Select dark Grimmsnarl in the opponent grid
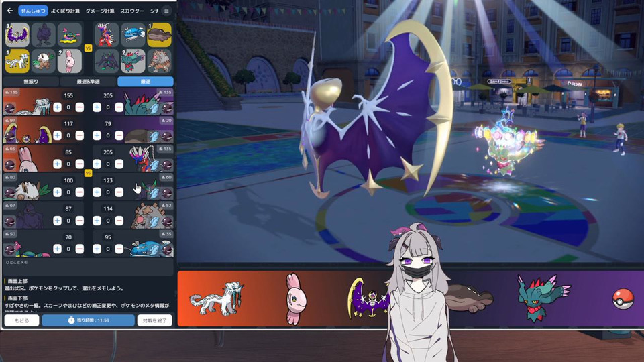Screen dimensions: 644x362 point(107,61)
